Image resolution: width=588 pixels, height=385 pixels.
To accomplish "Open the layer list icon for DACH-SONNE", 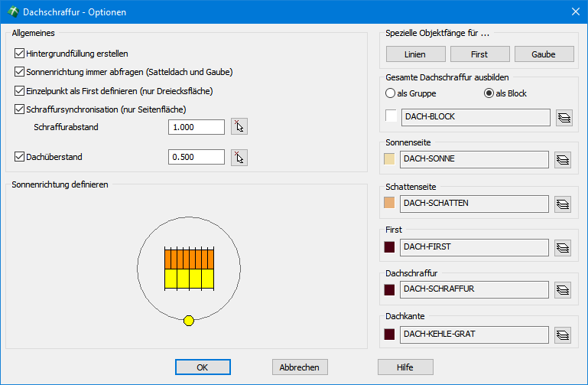I will (x=564, y=160).
